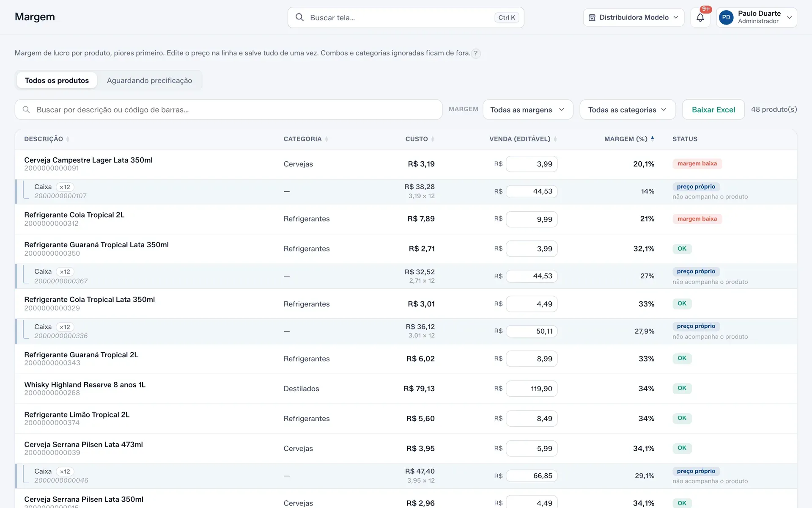Click OK badge on Whisky Highland Reserve row
Viewport: 812px width, 508px height.
(x=682, y=388)
